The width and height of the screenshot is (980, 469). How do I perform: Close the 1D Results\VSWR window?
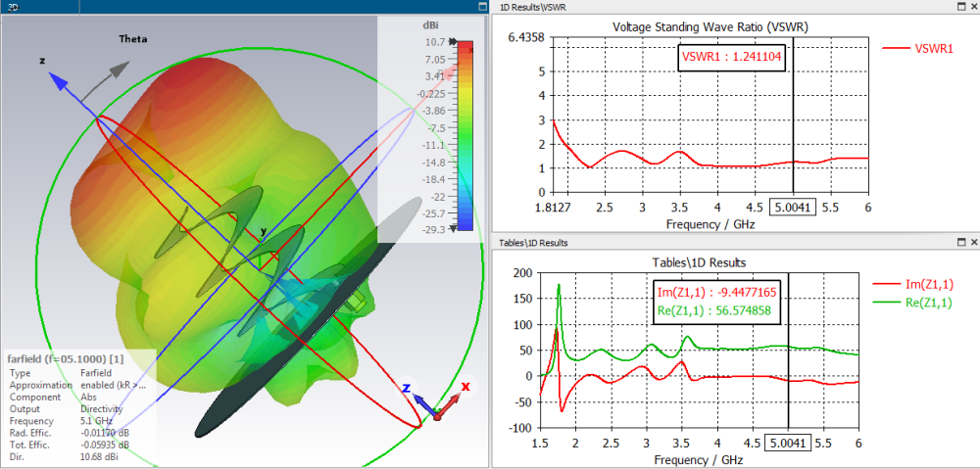974,6
